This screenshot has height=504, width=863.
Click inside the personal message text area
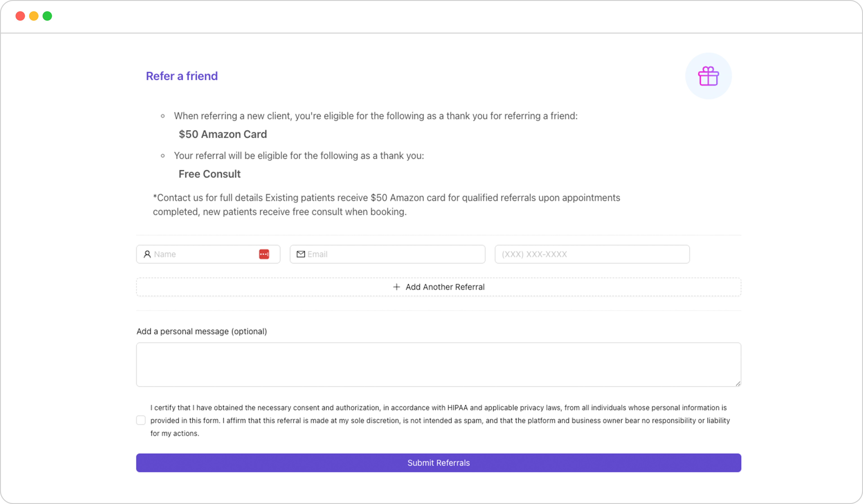[x=438, y=365]
